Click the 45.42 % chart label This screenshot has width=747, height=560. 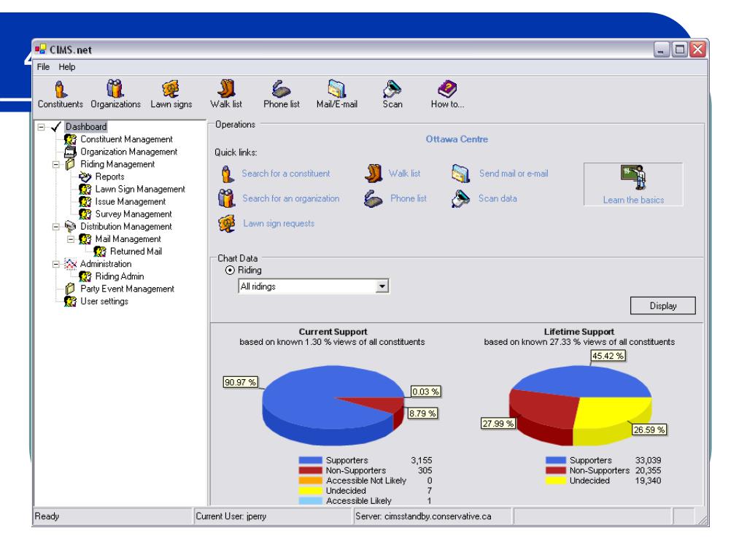coord(608,356)
